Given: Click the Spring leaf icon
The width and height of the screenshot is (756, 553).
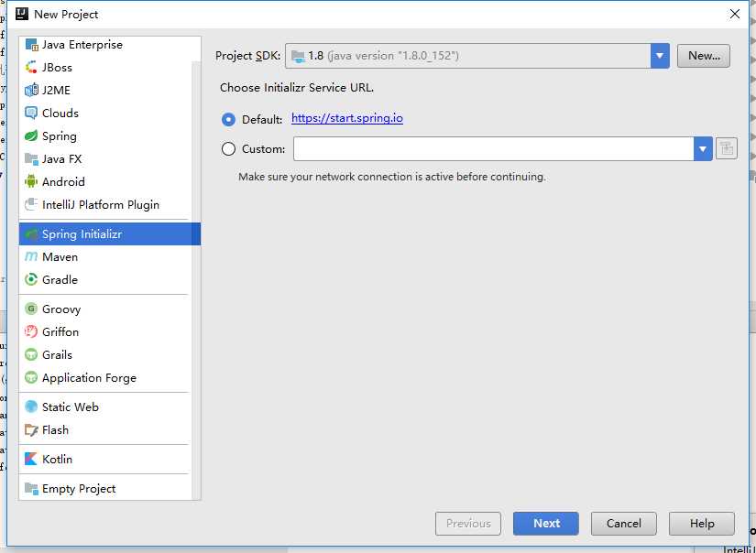Looking at the screenshot, I should click(x=31, y=136).
